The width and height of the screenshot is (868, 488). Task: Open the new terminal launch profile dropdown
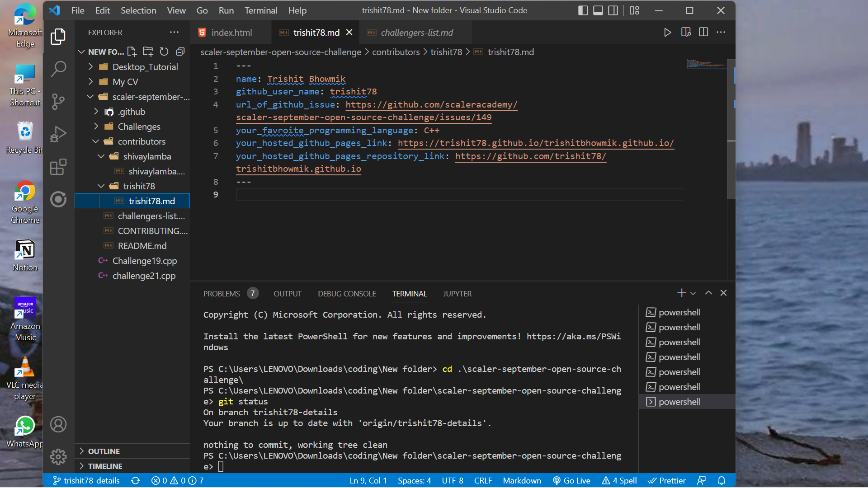pyautogui.click(x=693, y=293)
